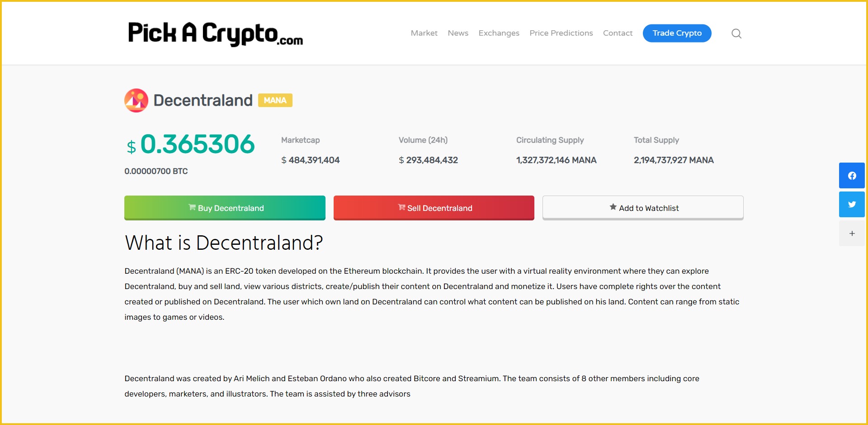Open the Contact menu item
Screen dimensions: 868x425
click(x=618, y=33)
